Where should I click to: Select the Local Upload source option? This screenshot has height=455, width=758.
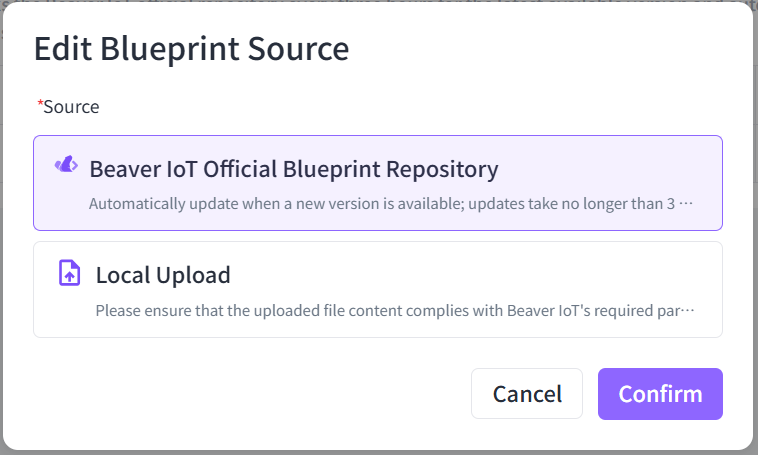[x=378, y=289]
